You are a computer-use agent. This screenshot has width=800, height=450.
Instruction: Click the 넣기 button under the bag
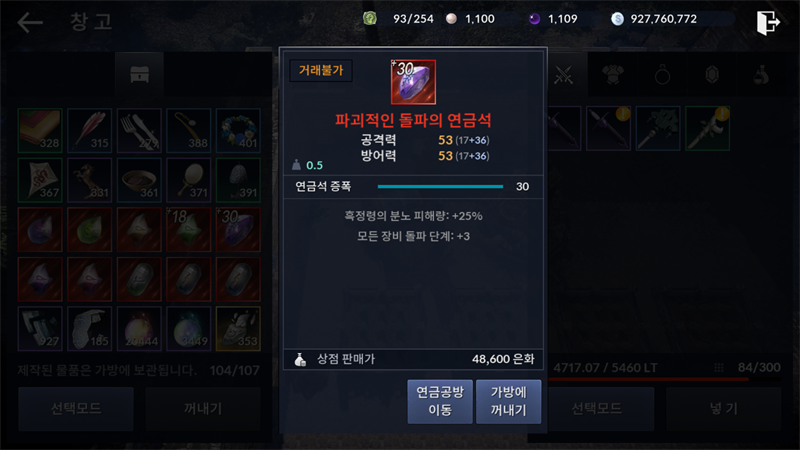[x=723, y=409]
